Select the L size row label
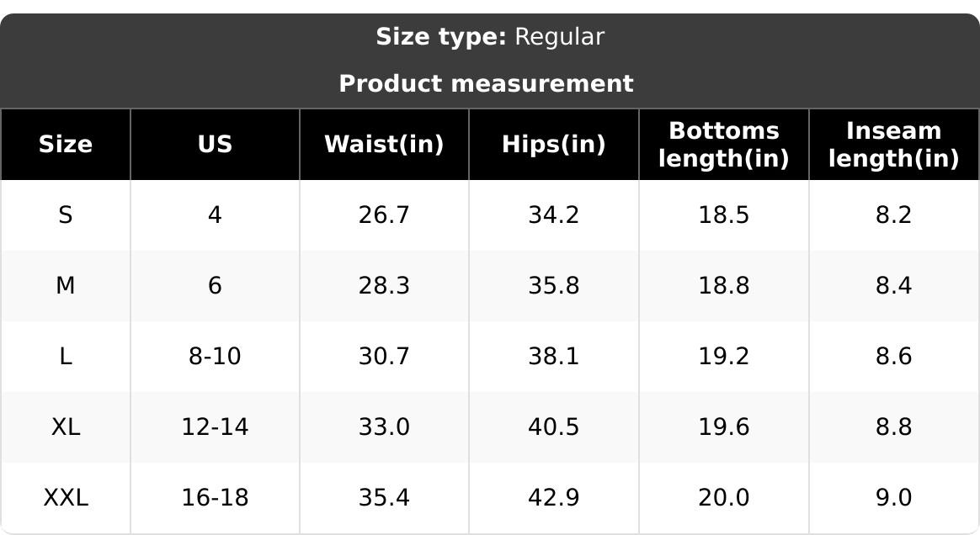Viewport: 980px width, 535px height. 65,357
